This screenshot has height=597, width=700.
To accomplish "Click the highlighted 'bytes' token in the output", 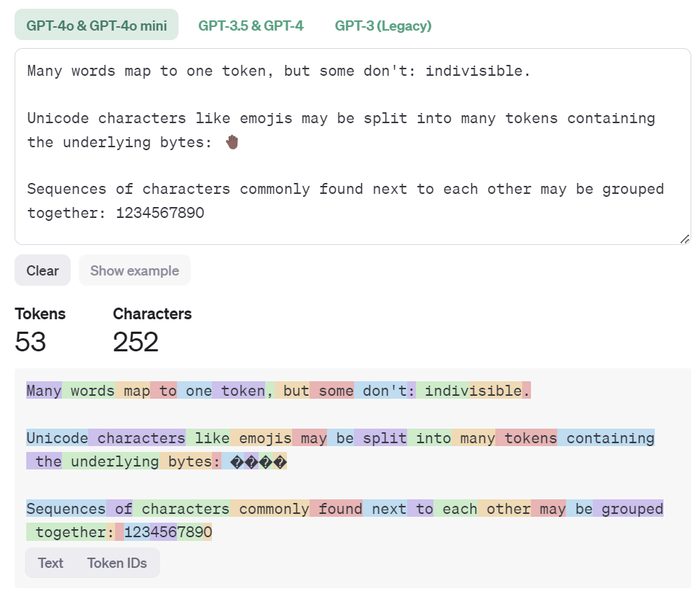I will (186, 461).
